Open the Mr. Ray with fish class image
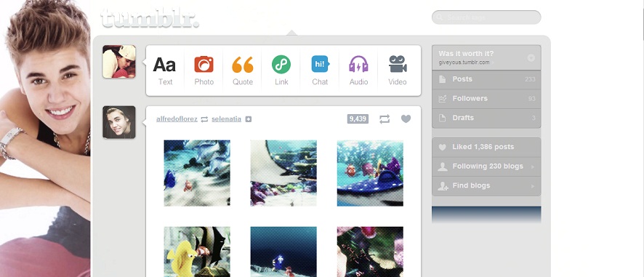Viewport: 644px width, 277px height. point(370,173)
